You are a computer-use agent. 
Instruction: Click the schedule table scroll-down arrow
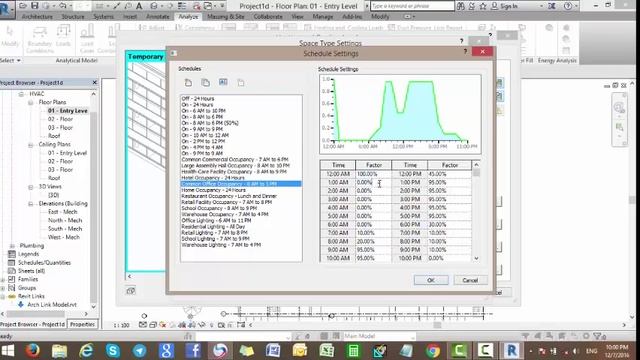[x=476, y=258]
